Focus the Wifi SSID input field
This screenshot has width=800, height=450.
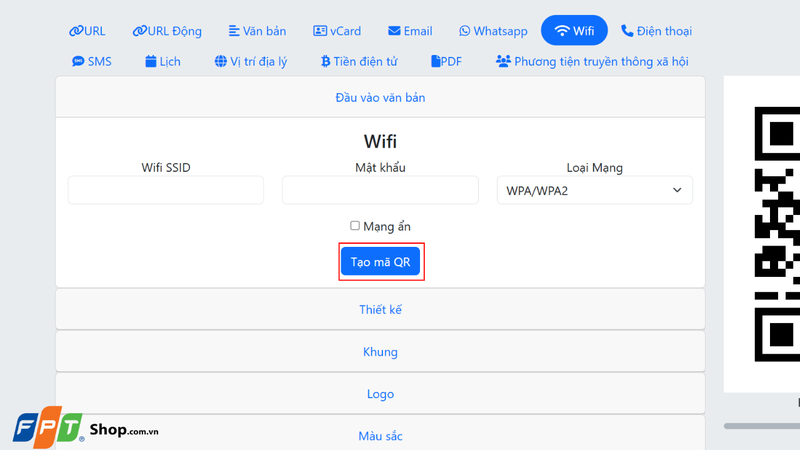[166, 190]
